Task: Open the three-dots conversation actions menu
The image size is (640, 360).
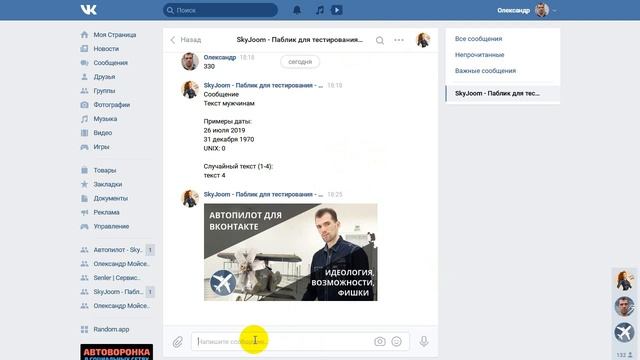Action: pyautogui.click(x=399, y=40)
